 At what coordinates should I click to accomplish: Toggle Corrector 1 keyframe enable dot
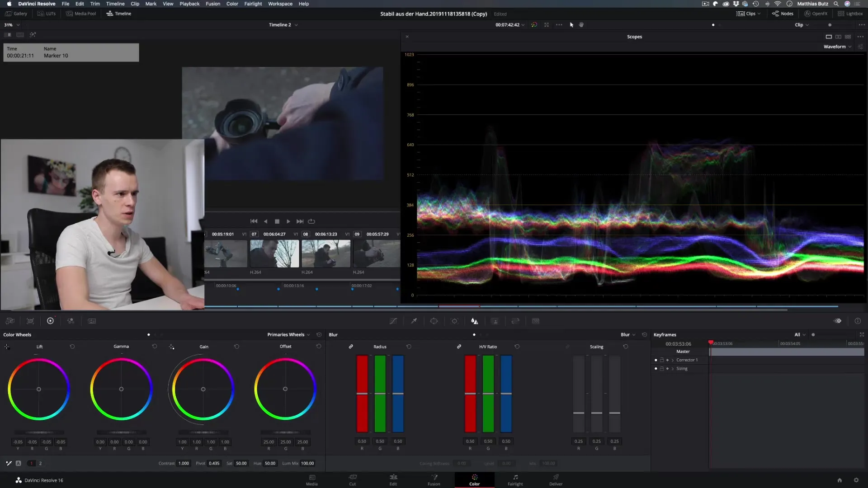[656, 360]
